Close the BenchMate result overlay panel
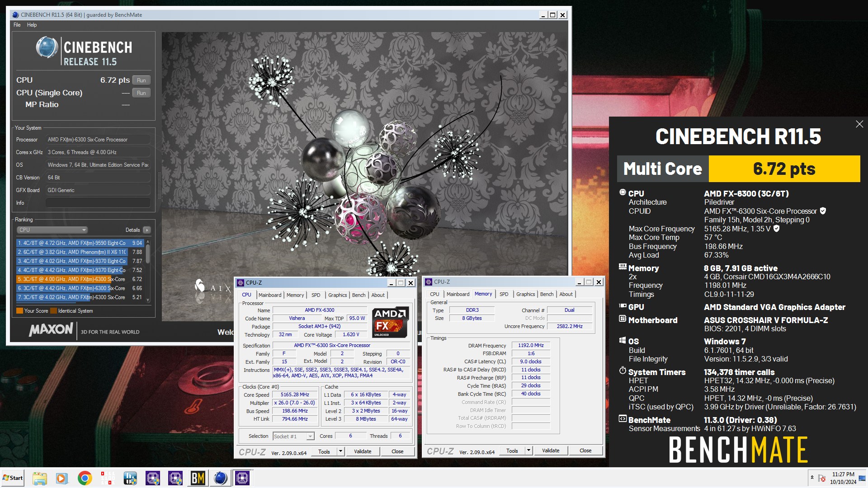 coord(859,124)
